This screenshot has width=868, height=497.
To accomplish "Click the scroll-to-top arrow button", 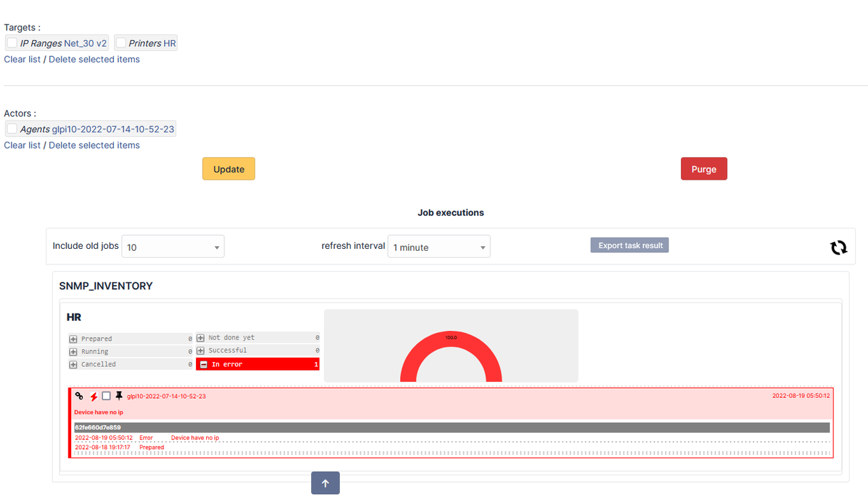I will click(325, 483).
